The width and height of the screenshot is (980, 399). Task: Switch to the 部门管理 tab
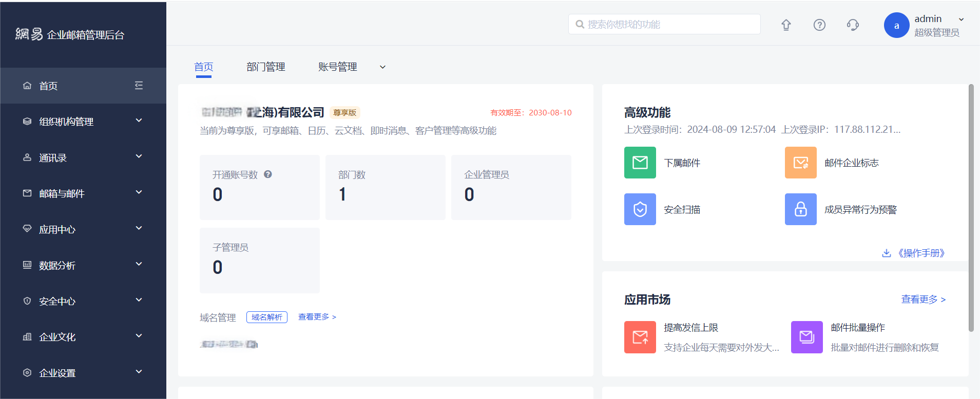266,67
